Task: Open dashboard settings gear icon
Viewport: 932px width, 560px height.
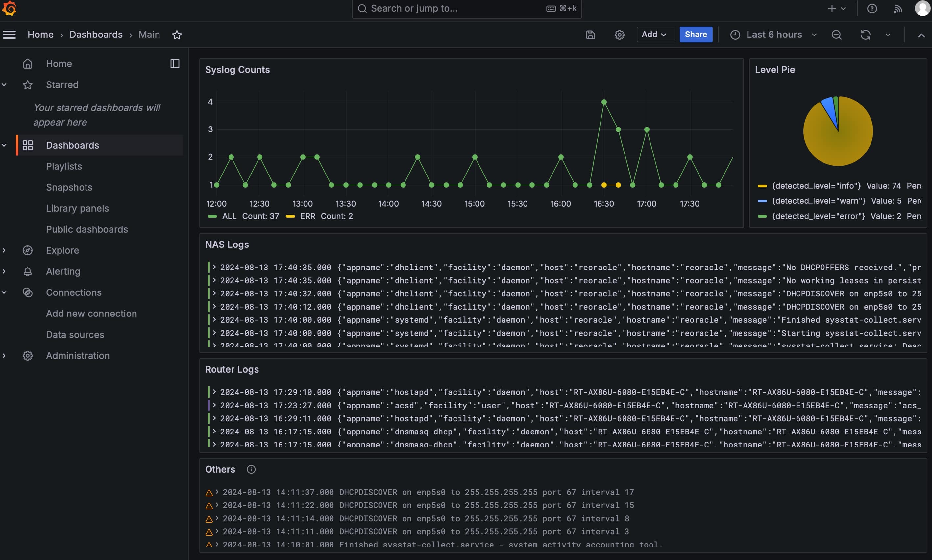Action: click(619, 35)
